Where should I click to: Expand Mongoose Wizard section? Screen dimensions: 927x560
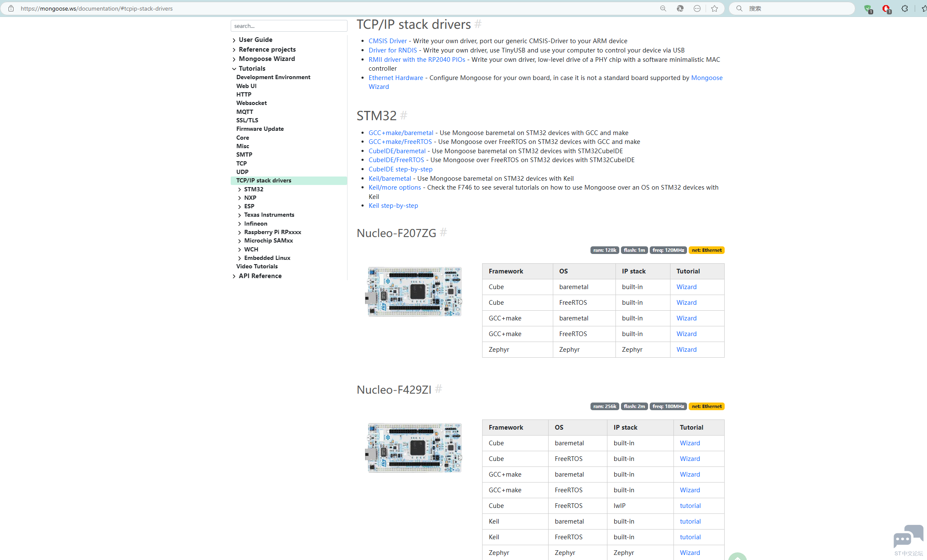click(235, 59)
